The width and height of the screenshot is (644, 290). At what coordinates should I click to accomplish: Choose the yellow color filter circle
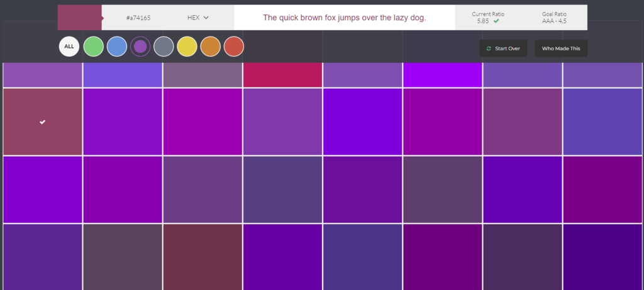tap(187, 47)
